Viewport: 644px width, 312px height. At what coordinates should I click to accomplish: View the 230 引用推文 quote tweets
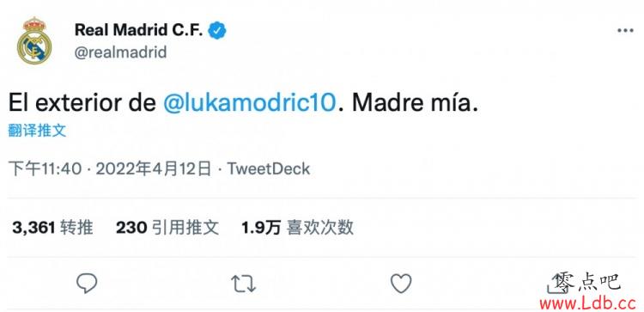tap(167, 227)
